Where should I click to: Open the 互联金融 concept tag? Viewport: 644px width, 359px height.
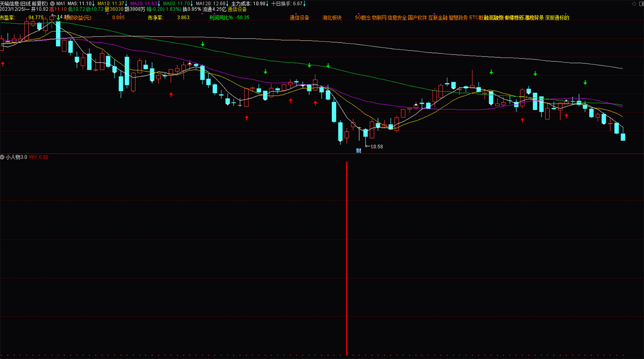point(438,17)
